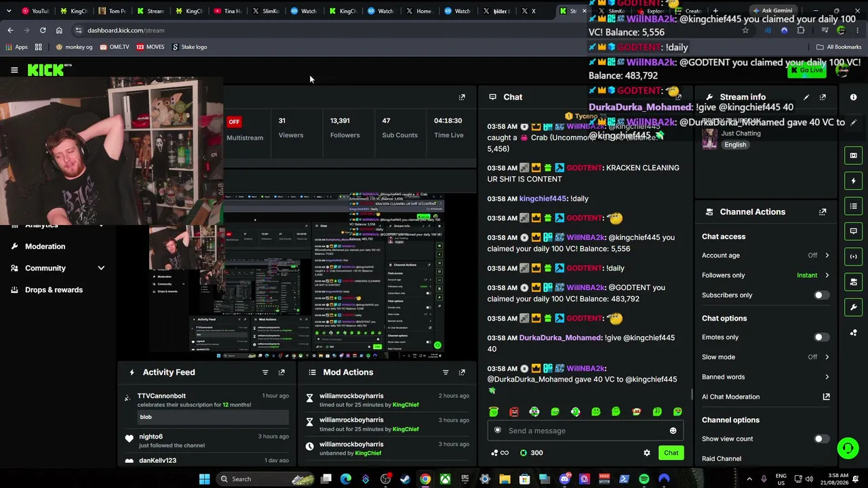Filter the Activity Feed

coord(265,372)
